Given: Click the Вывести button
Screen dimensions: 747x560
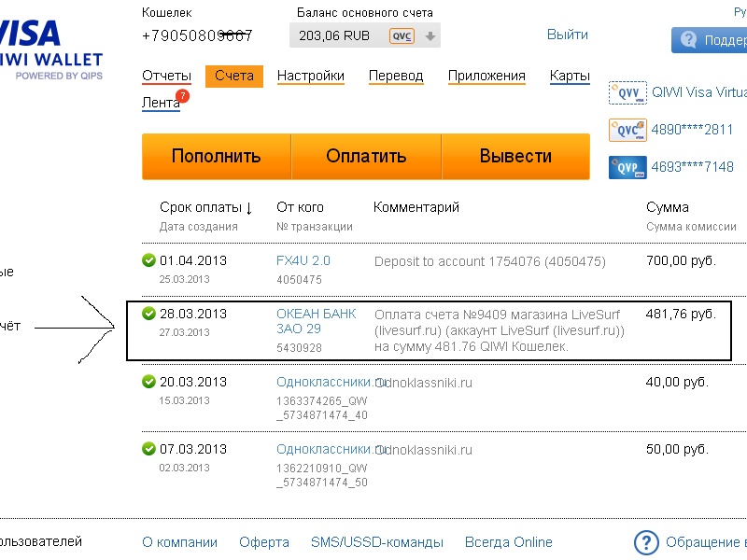Looking at the screenshot, I should click(x=516, y=157).
